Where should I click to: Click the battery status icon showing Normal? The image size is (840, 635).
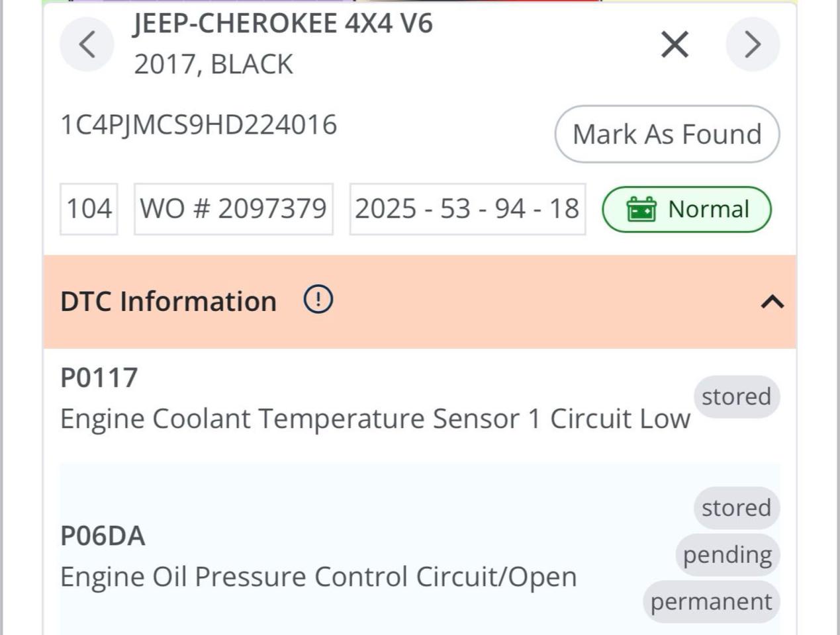click(686, 209)
